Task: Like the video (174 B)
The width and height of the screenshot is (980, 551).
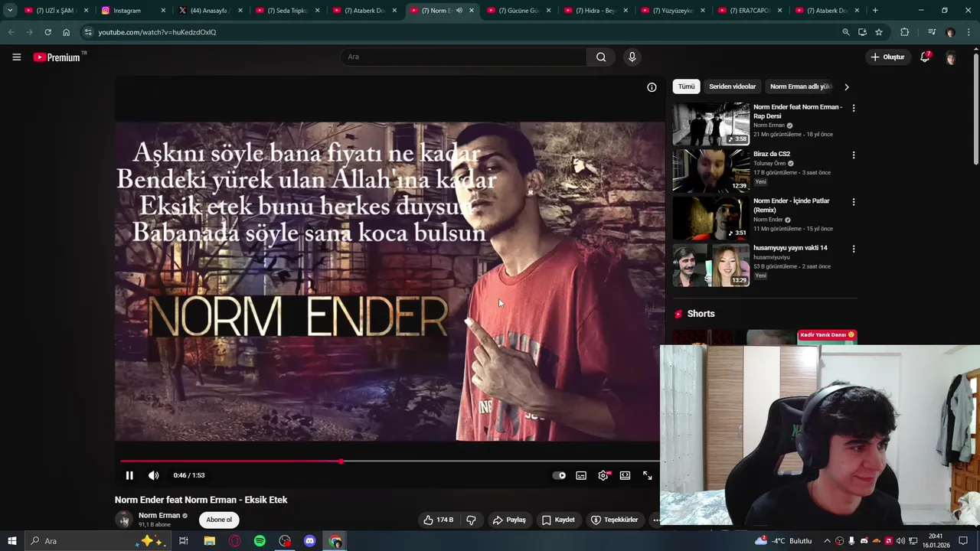Action: pos(438,520)
